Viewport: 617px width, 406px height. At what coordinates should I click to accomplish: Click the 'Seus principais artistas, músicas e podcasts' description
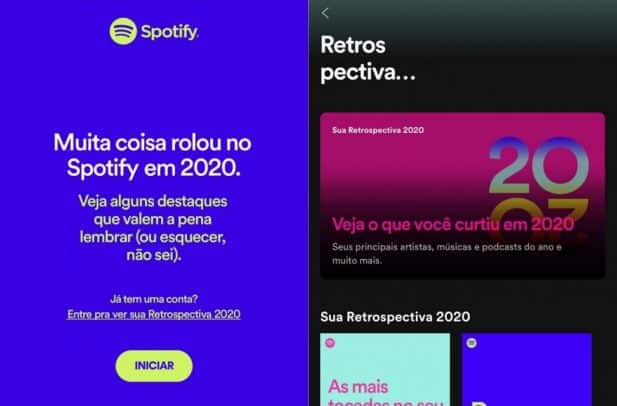tap(446, 254)
